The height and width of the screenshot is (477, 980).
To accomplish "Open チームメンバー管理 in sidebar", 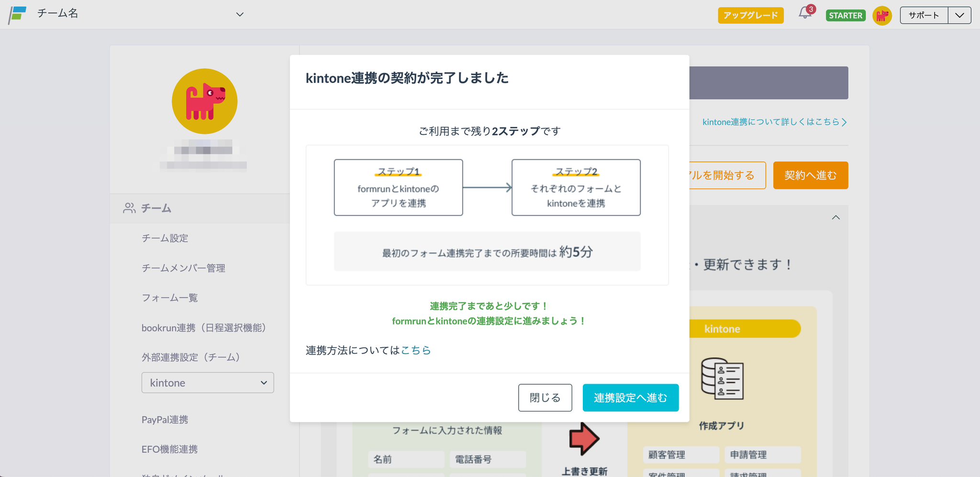I will (183, 268).
